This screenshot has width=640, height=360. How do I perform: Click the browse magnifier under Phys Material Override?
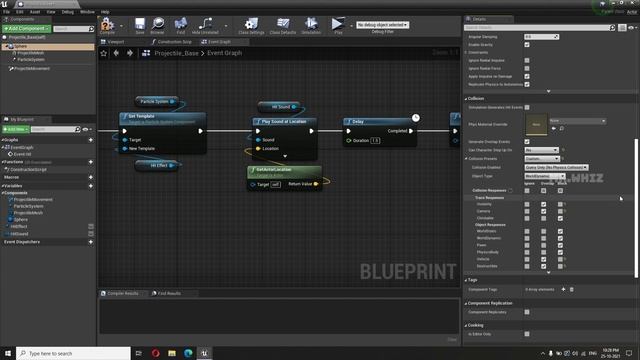pyautogui.click(x=562, y=128)
